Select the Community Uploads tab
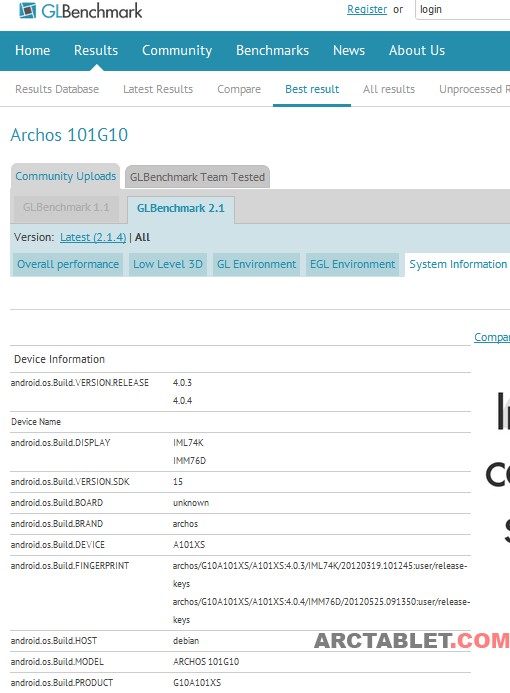The height and width of the screenshot is (693, 510). (x=65, y=176)
